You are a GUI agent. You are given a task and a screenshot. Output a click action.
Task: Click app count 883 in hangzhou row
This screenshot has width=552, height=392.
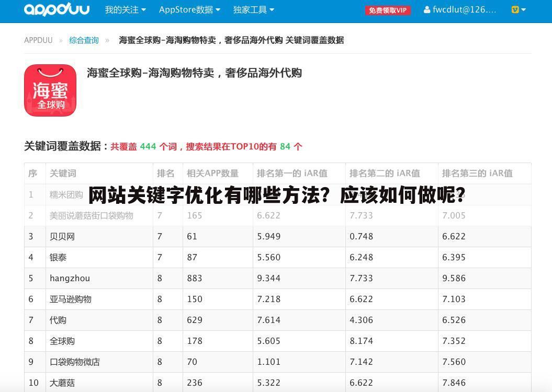(x=195, y=279)
